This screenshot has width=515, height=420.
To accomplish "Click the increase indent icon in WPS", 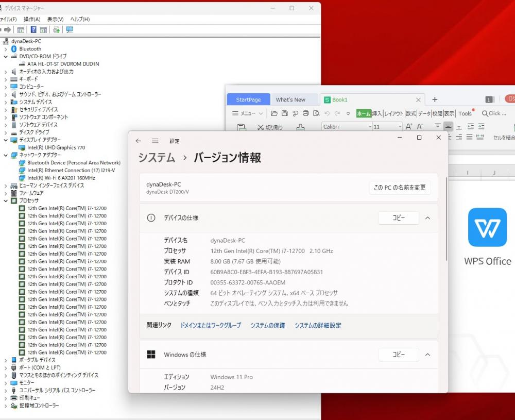I will click(x=481, y=126).
